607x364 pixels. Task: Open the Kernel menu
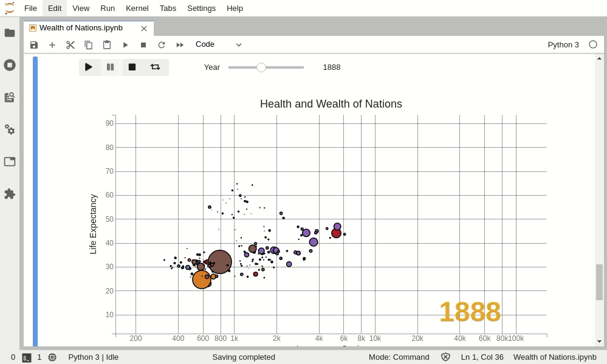137,8
